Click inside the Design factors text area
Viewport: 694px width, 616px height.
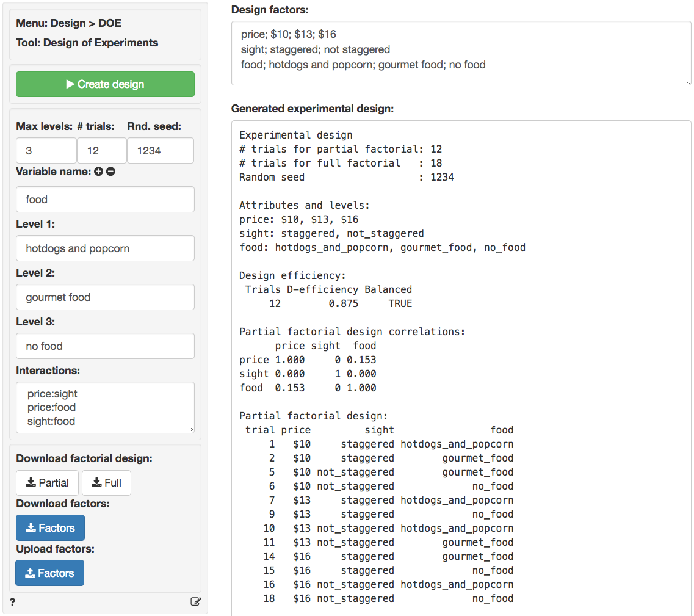tap(461, 53)
